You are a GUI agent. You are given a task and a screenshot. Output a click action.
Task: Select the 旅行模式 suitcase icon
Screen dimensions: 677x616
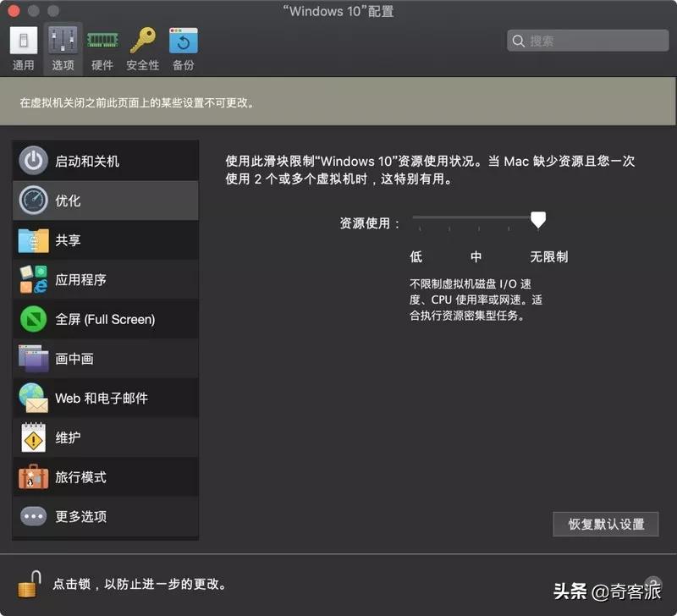[34, 477]
